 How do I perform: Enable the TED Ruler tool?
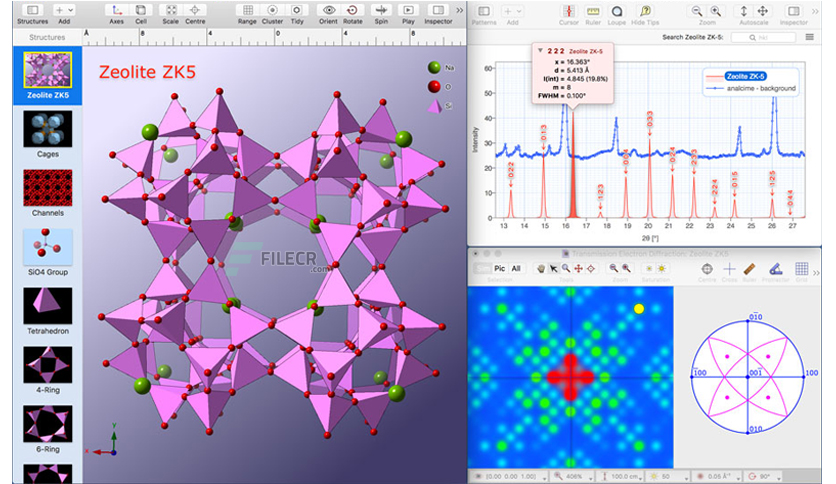[750, 268]
